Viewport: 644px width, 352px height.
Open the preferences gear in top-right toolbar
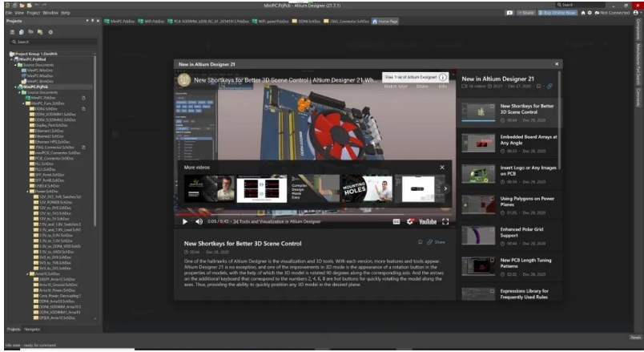590,13
